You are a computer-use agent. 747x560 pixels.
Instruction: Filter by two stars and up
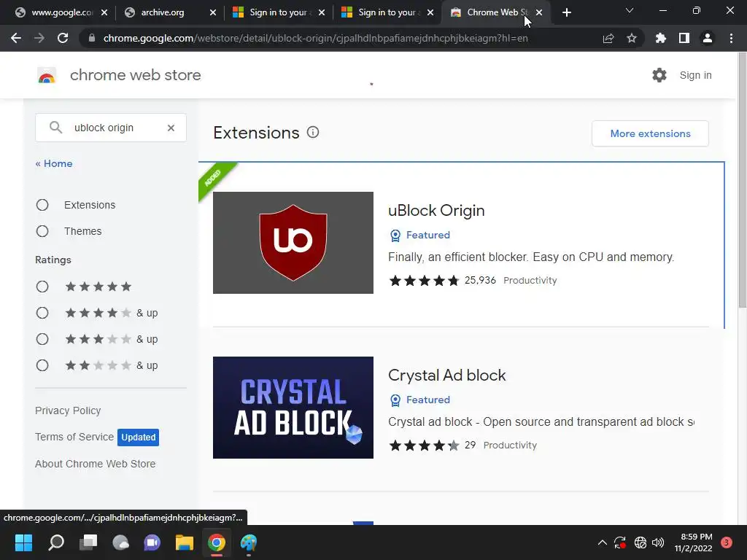[42, 365]
